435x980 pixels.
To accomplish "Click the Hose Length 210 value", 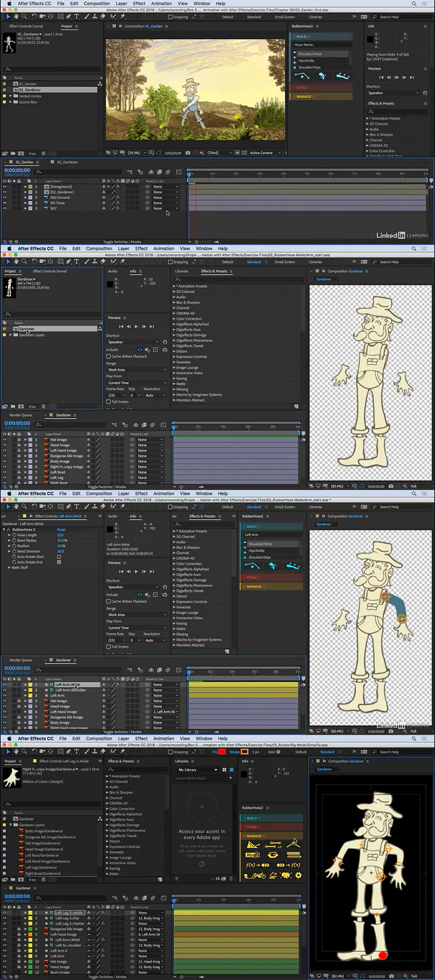I will [x=60, y=535].
